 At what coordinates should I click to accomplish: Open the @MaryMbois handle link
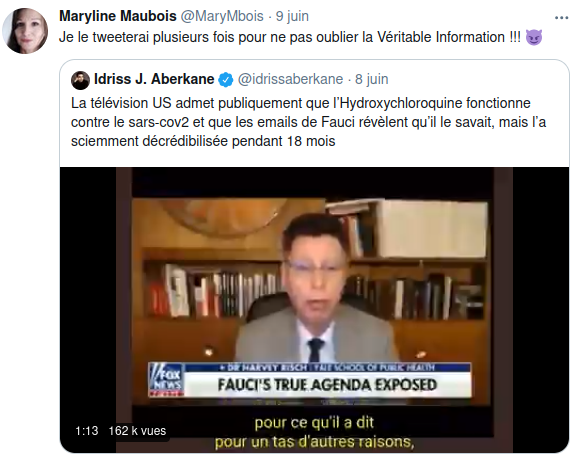(222, 16)
